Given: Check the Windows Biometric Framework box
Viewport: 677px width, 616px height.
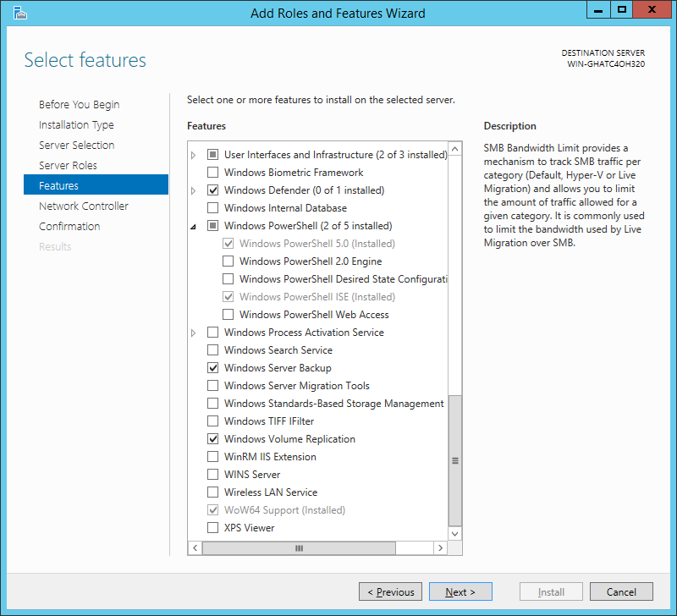Looking at the screenshot, I should (213, 173).
